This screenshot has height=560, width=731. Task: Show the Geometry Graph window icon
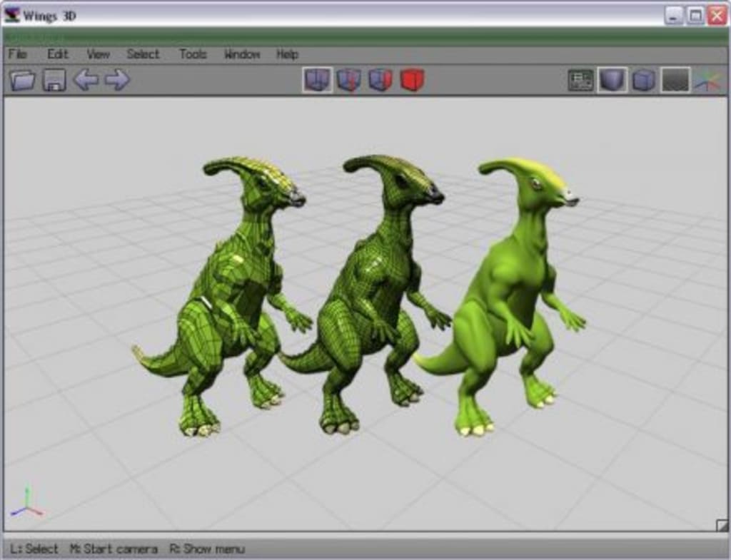click(580, 80)
